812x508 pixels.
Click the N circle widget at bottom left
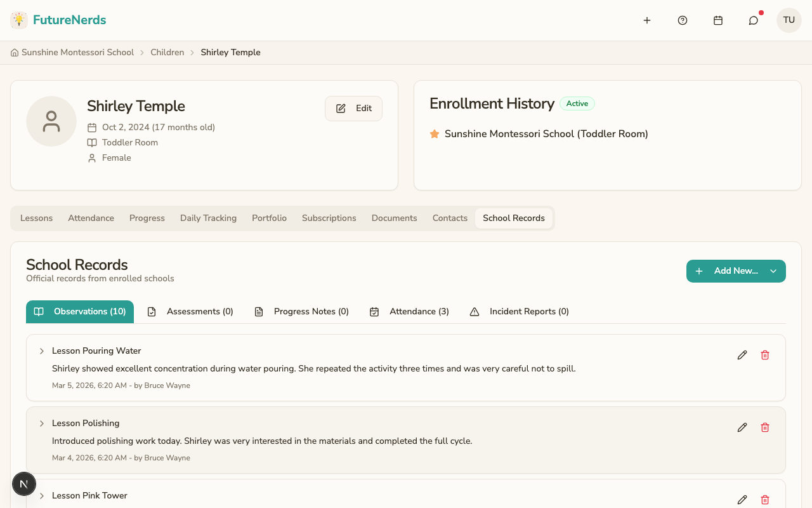pyautogui.click(x=24, y=484)
